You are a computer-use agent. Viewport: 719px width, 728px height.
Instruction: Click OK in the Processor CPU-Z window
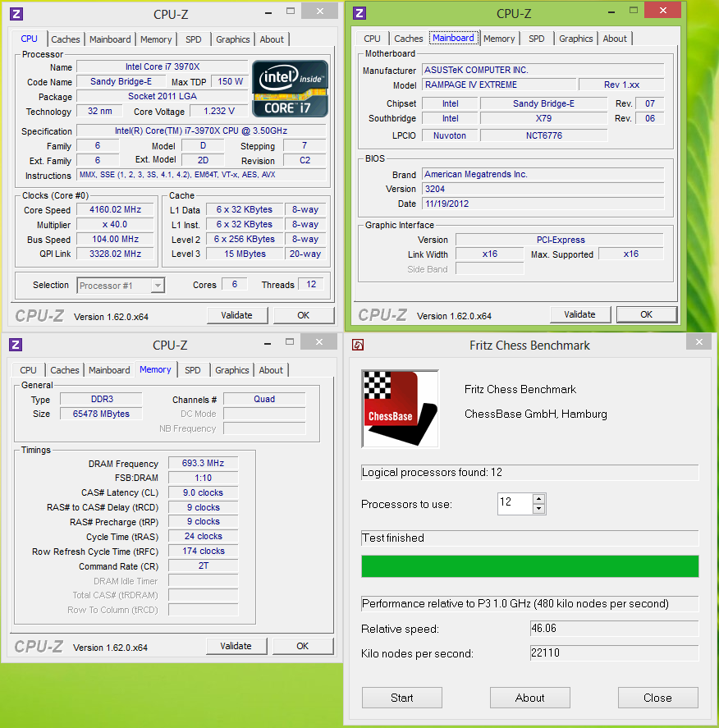(x=303, y=315)
